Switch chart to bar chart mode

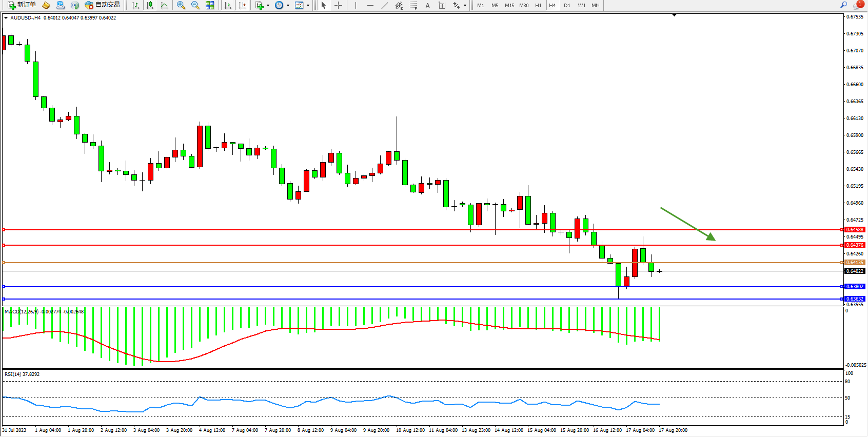(135, 5)
